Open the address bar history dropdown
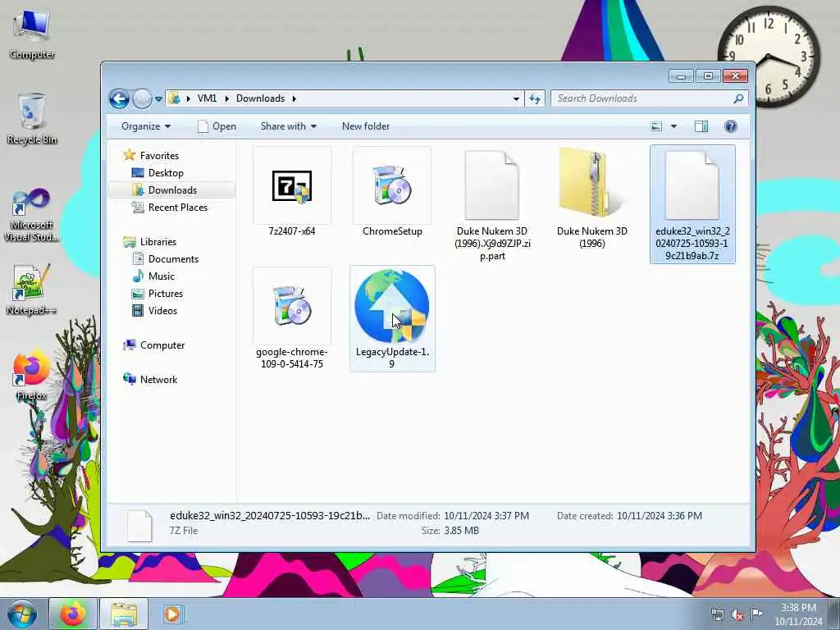840x630 pixels. 516,98
